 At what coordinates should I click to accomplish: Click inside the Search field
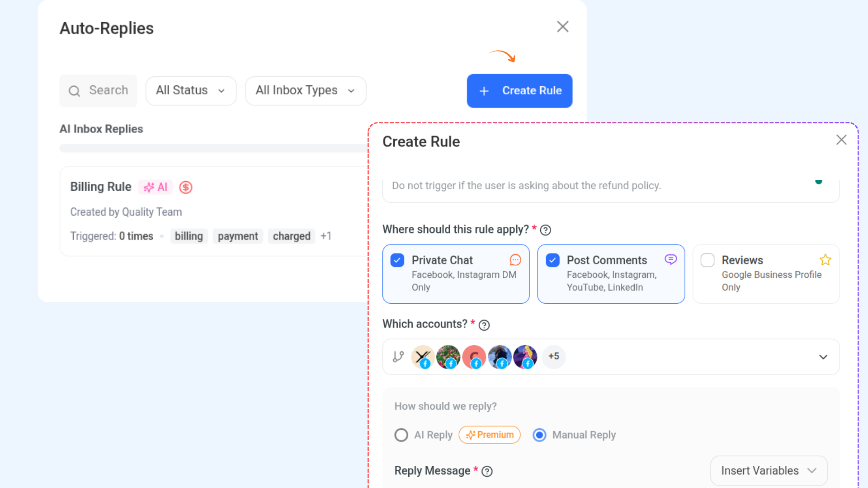(108, 90)
